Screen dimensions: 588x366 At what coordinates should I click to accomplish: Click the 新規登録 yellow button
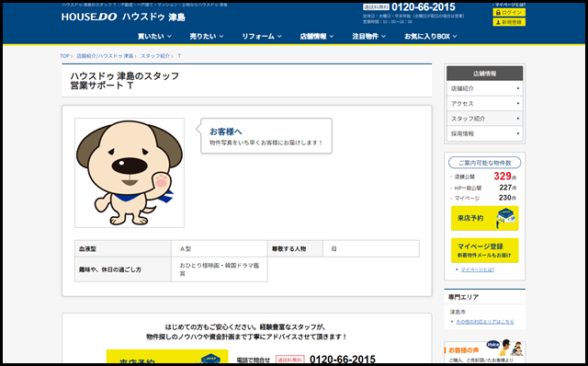pyautogui.click(x=509, y=22)
